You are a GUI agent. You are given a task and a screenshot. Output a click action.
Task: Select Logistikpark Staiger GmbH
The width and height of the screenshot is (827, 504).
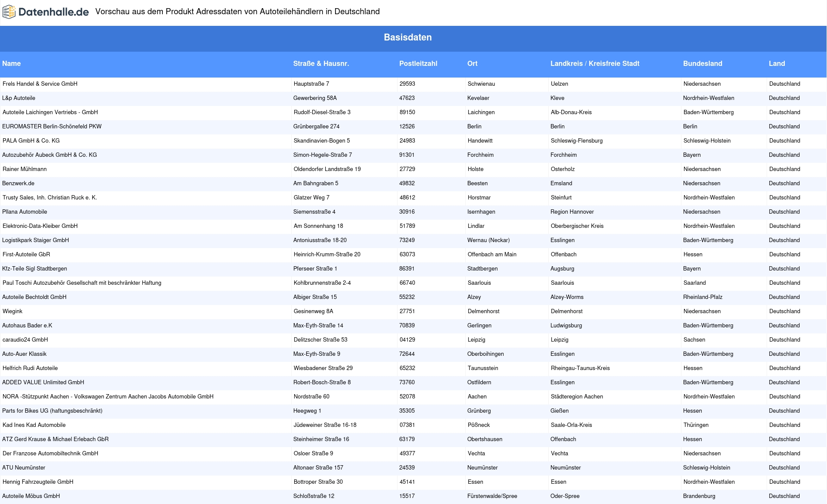click(36, 240)
